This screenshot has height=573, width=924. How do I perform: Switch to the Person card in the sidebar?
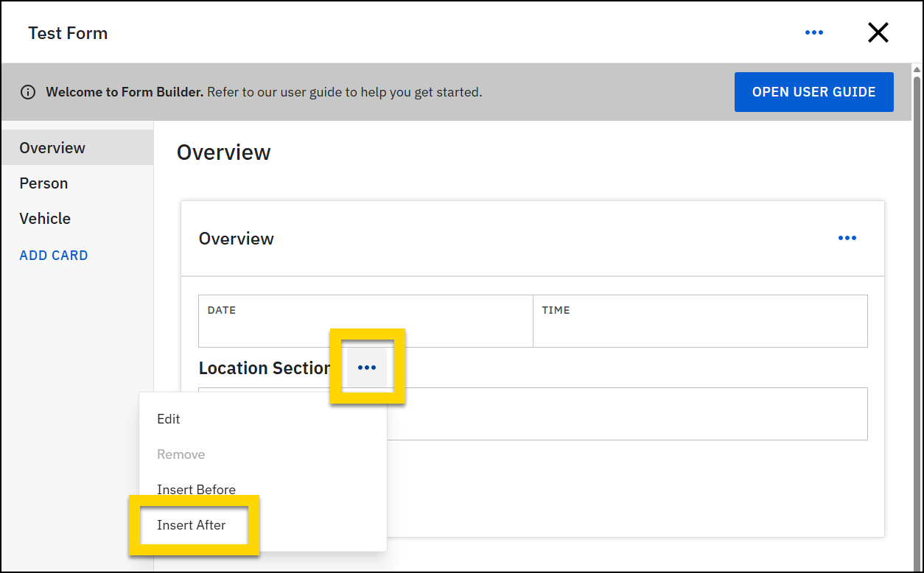pos(43,183)
